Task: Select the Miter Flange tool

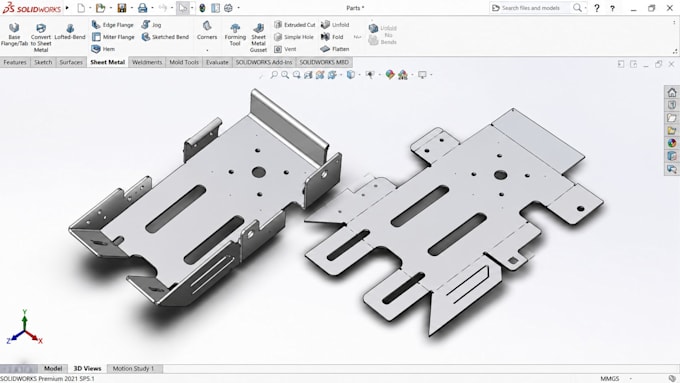Action: [113, 37]
